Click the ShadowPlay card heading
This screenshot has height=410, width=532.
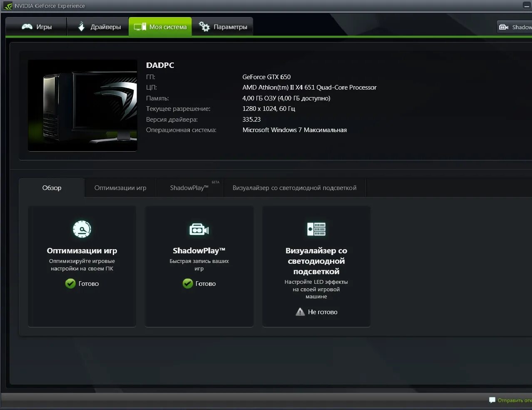coord(199,250)
